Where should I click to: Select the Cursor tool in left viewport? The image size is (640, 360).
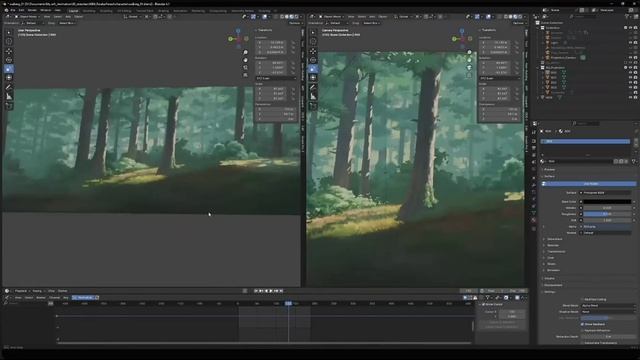point(9,41)
